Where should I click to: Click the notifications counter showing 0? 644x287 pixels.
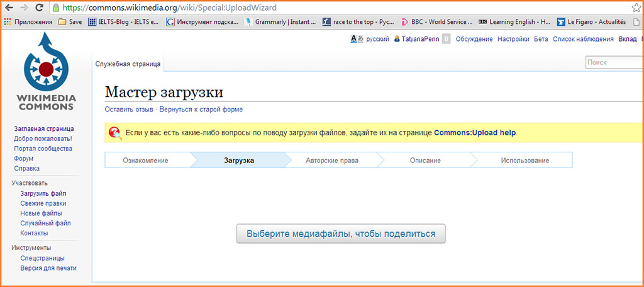[x=446, y=39]
